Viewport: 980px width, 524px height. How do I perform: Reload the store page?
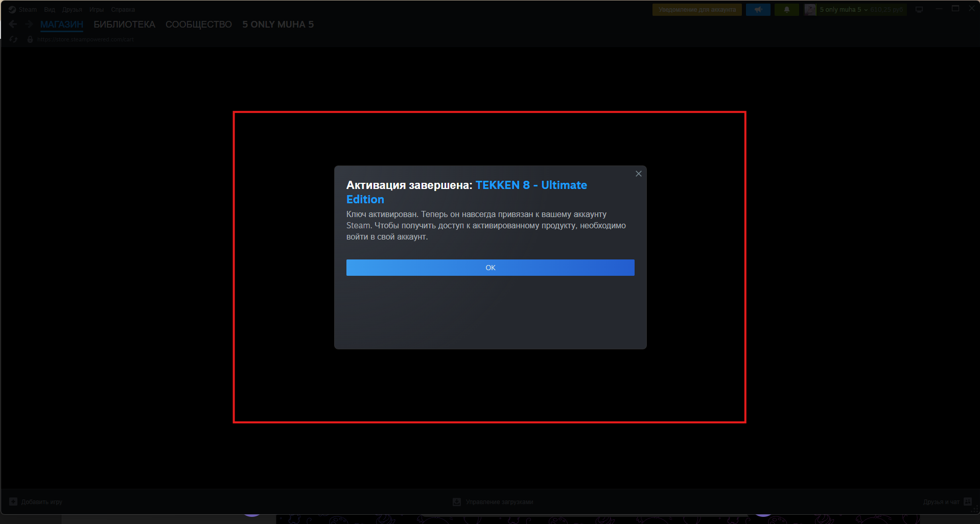coord(13,39)
